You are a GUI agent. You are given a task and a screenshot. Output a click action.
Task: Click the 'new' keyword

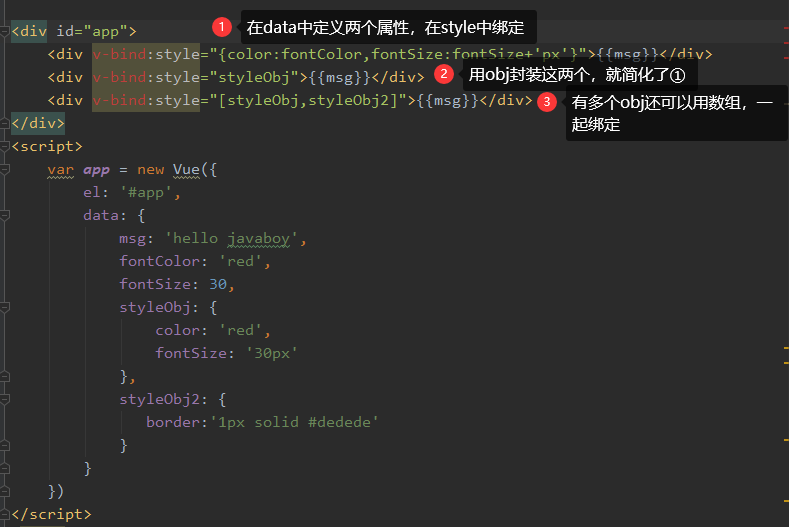tap(150, 170)
